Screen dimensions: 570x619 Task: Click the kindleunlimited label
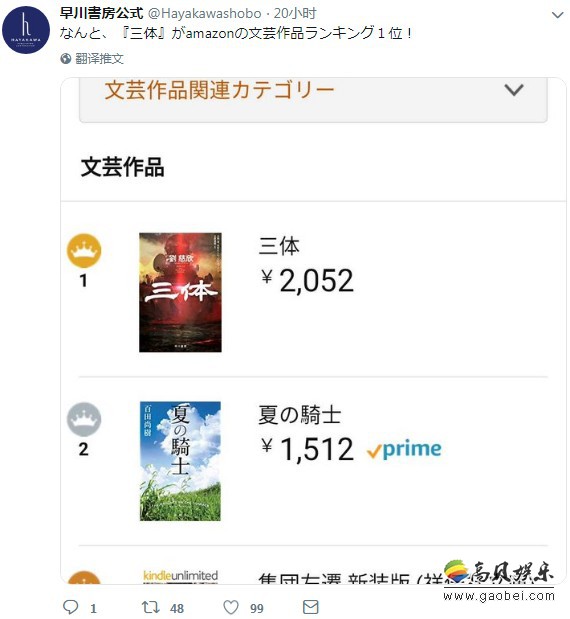click(180, 576)
